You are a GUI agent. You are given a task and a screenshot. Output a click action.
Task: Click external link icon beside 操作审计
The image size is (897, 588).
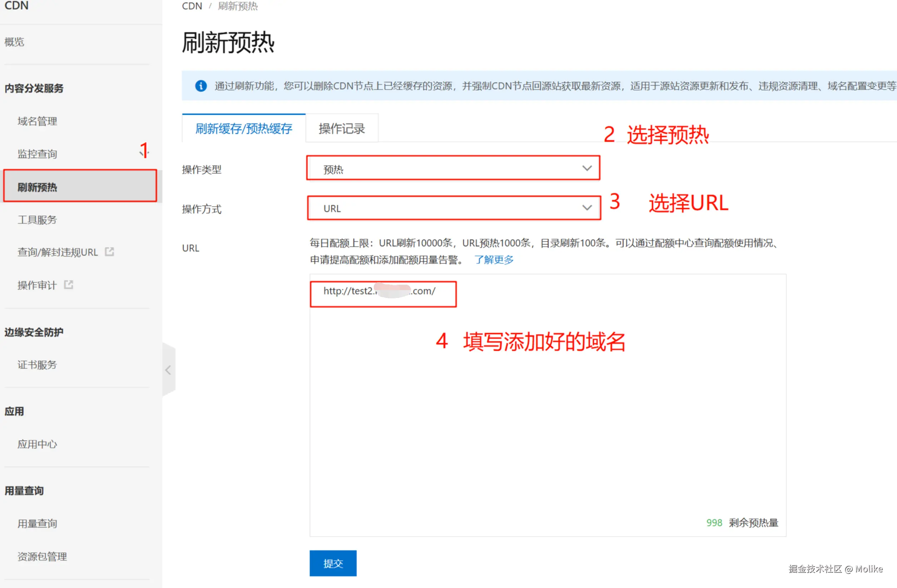coord(69,285)
